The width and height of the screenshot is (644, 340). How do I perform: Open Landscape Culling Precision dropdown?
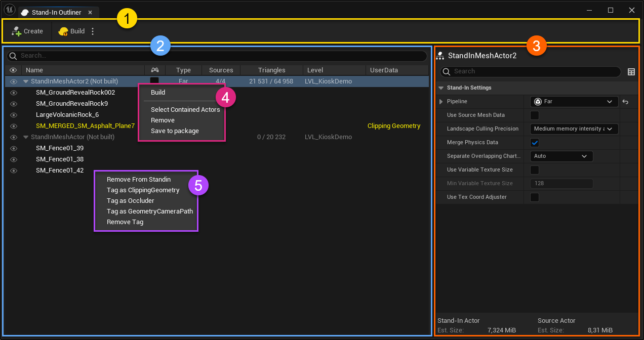pyautogui.click(x=574, y=129)
